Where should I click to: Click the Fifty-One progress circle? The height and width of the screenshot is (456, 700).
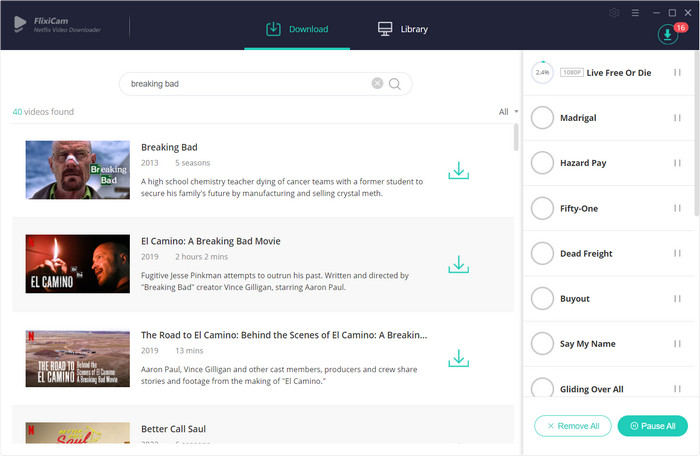[542, 208]
